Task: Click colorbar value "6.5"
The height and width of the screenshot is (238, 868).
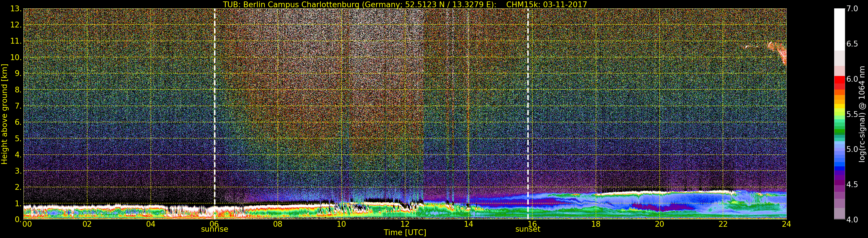Action: [x=852, y=44]
